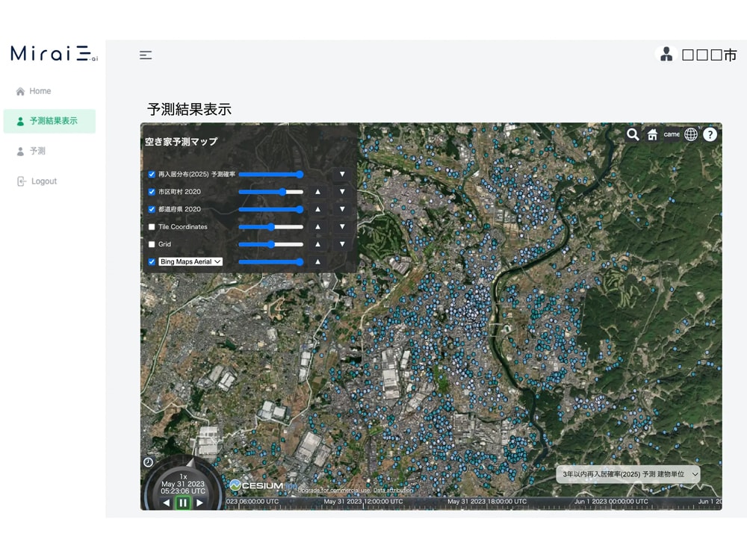
Task: Toggle the hamburger sidebar menu
Action: (x=146, y=55)
